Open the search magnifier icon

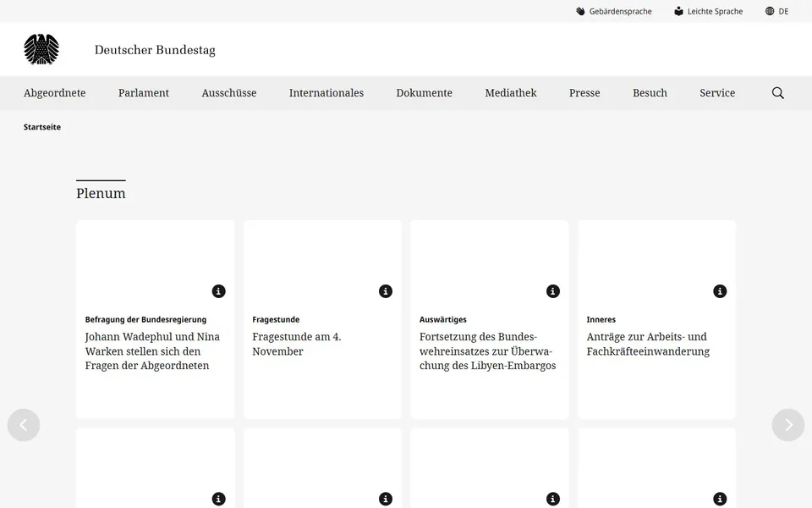pos(778,93)
